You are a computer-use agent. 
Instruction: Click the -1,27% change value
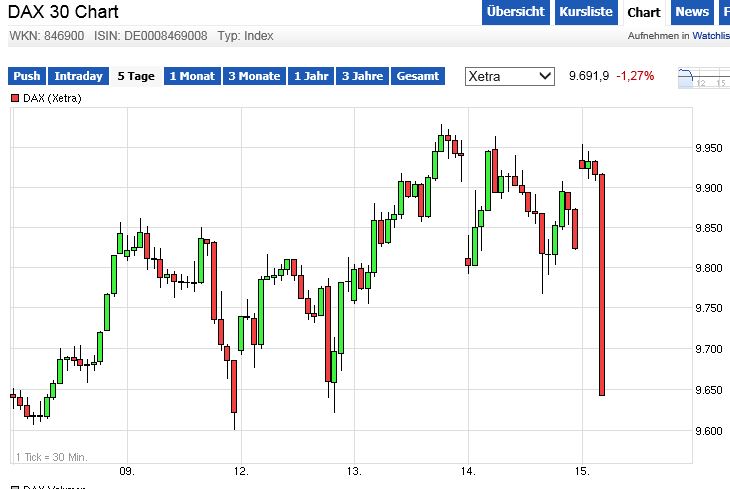pyautogui.click(x=635, y=76)
